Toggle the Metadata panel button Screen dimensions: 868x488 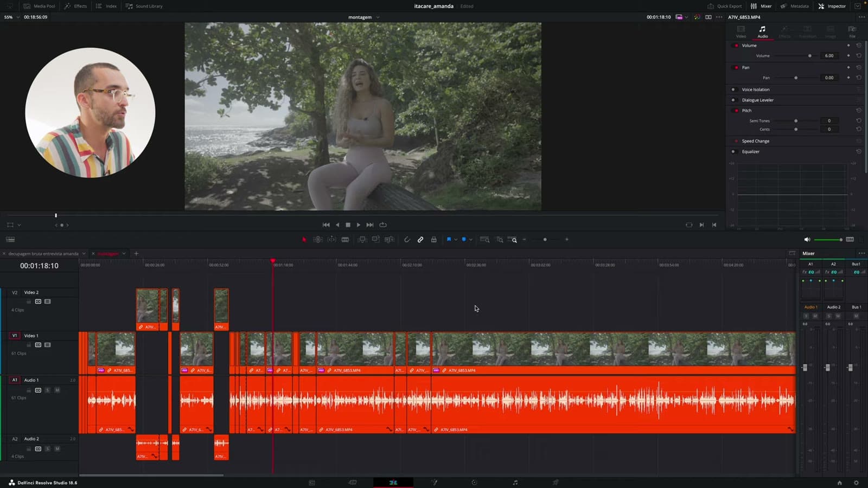coord(794,6)
